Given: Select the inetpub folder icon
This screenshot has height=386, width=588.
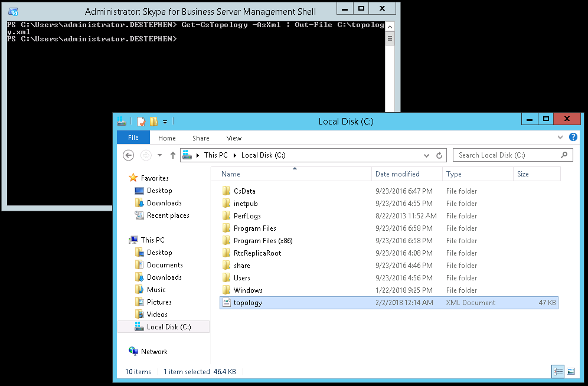Looking at the screenshot, I should coord(226,203).
